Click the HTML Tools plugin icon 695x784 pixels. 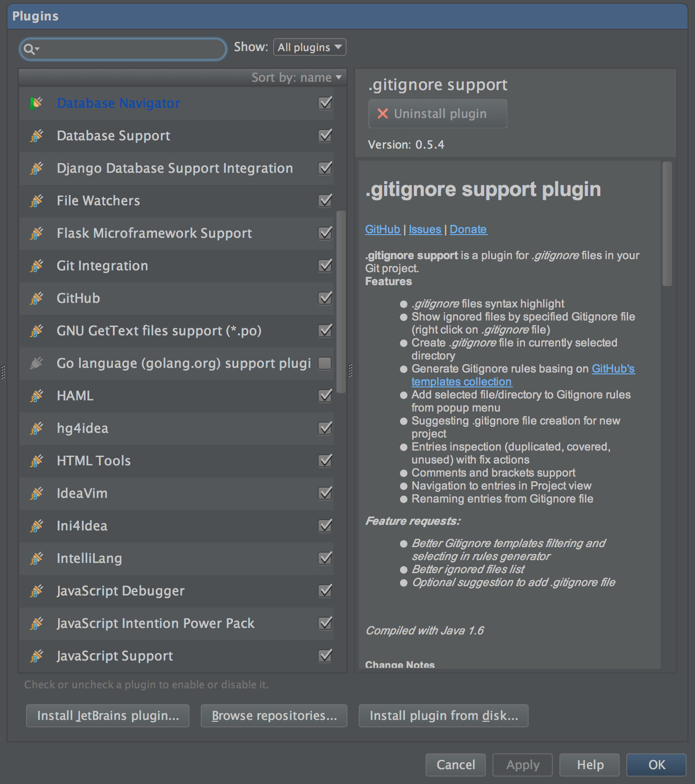coord(37,461)
